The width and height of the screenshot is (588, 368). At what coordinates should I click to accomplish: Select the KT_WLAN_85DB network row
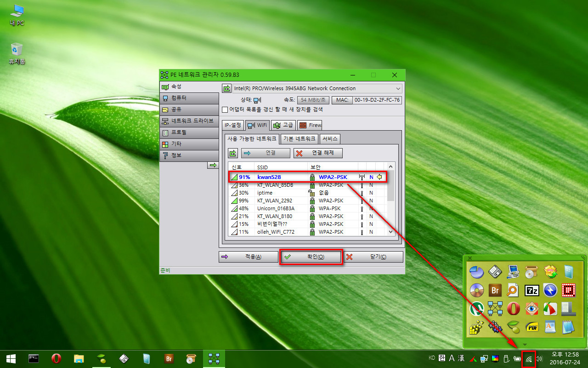(308, 185)
